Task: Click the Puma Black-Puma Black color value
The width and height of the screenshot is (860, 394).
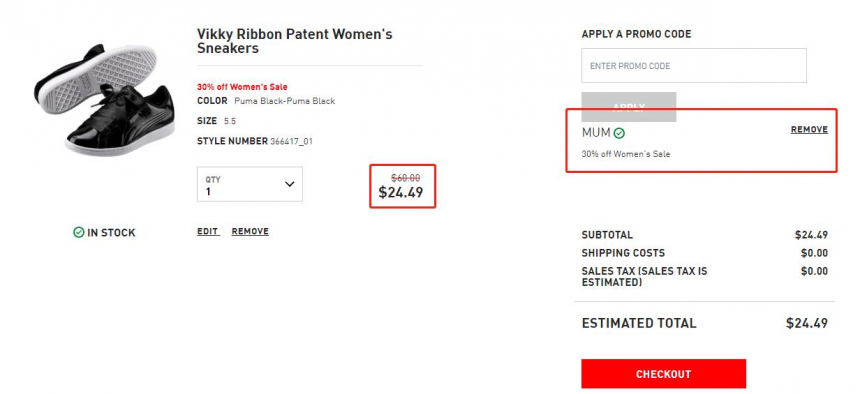Action: 284,101
